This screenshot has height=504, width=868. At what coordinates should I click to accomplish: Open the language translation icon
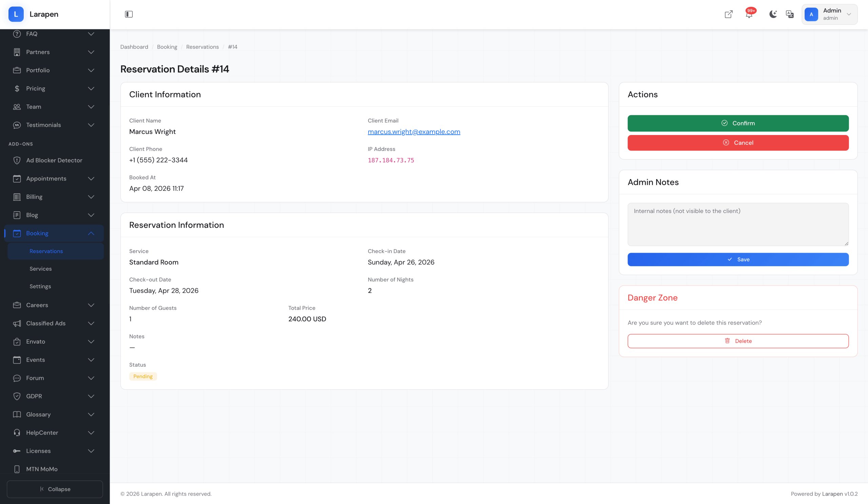pos(789,14)
